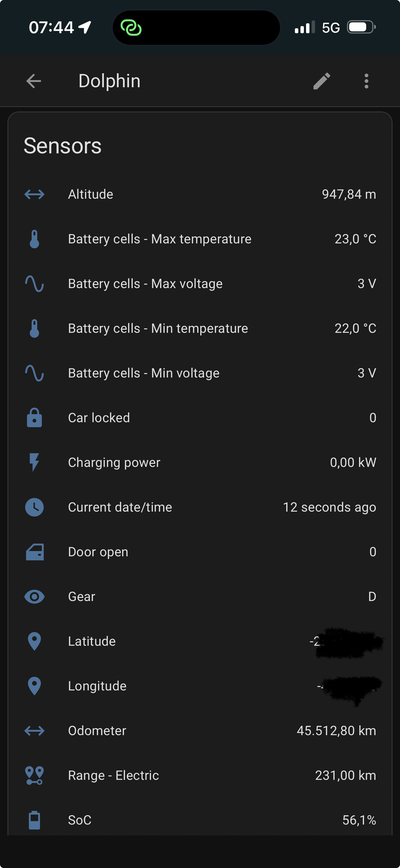This screenshot has height=868, width=400.
Task: Tap the SoC battery icon
Action: point(34,820)
